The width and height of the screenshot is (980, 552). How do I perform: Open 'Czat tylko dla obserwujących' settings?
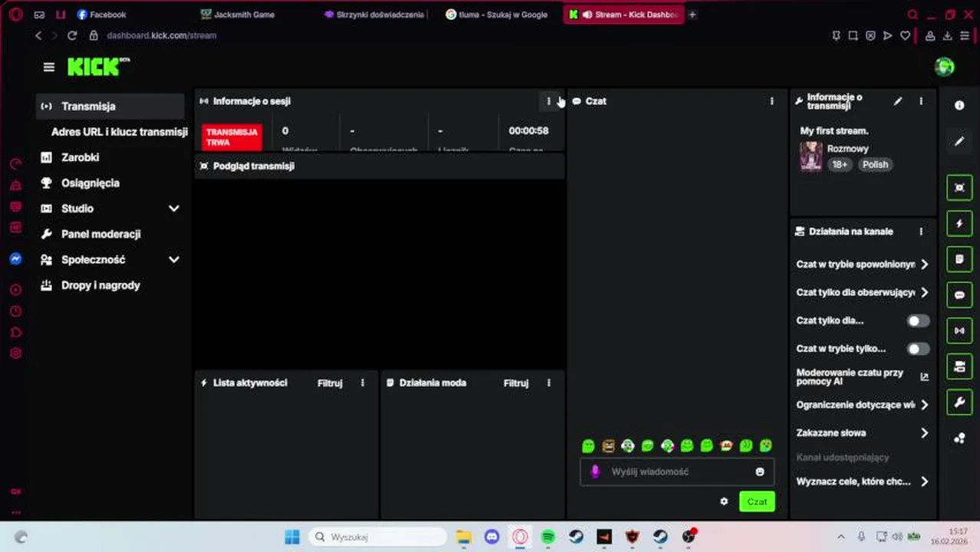tap(863, 292)
